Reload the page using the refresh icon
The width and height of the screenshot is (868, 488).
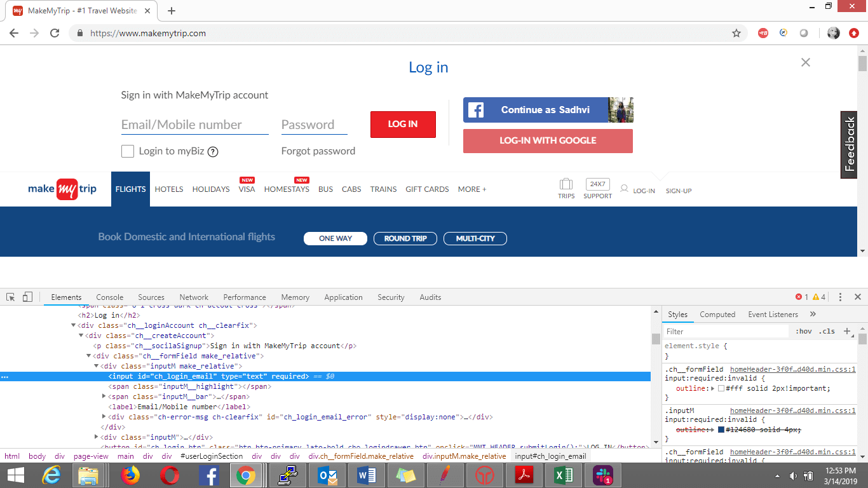55,33
